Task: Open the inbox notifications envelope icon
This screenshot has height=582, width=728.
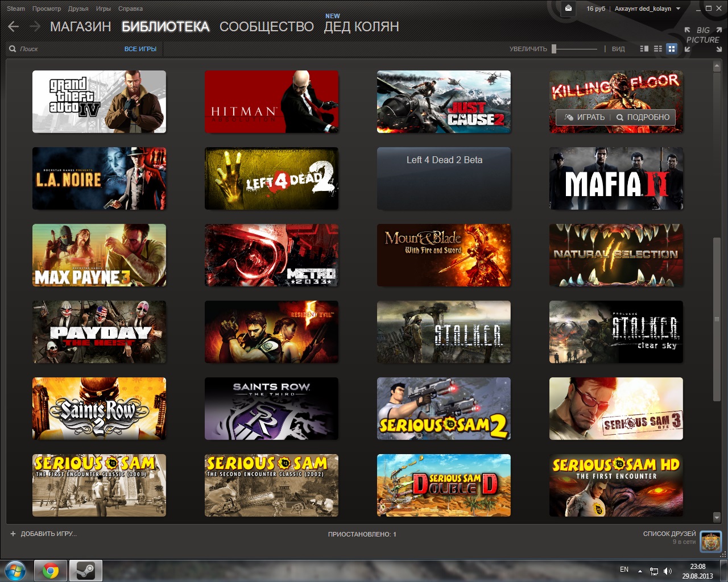Action: 568,8
